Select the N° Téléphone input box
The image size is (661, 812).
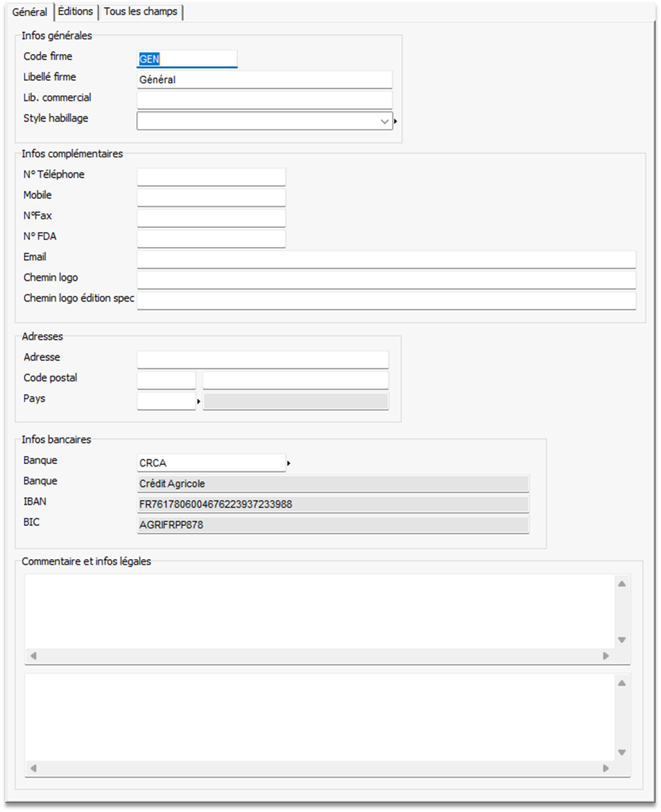(x=211, y=177)
